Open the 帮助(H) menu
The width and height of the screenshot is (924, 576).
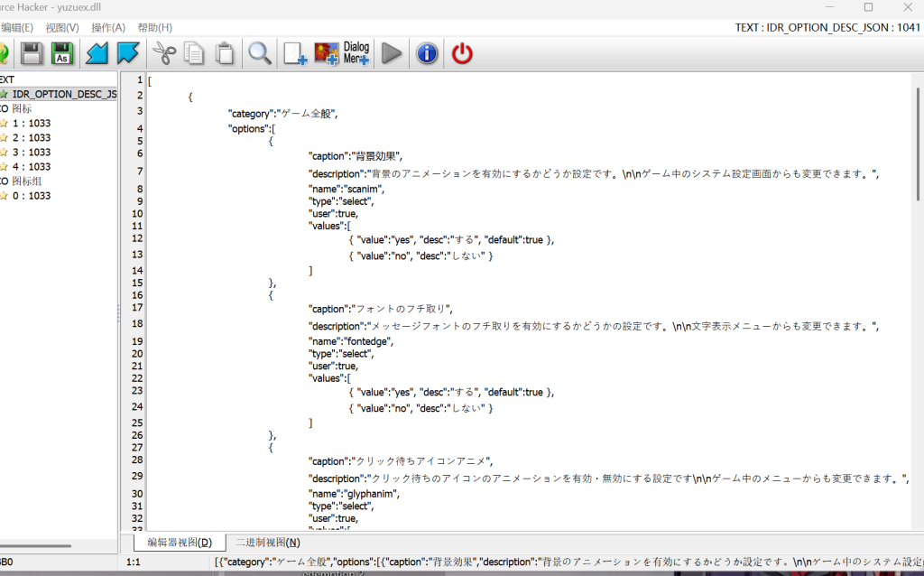[x=154, y=28]
